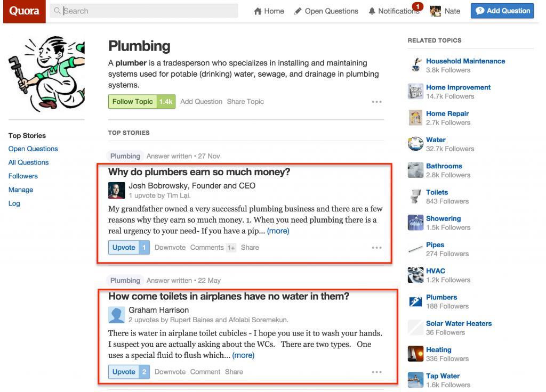546x392 pixels.
Task: Click the Pipes topic icon
Action: (415, 249)
